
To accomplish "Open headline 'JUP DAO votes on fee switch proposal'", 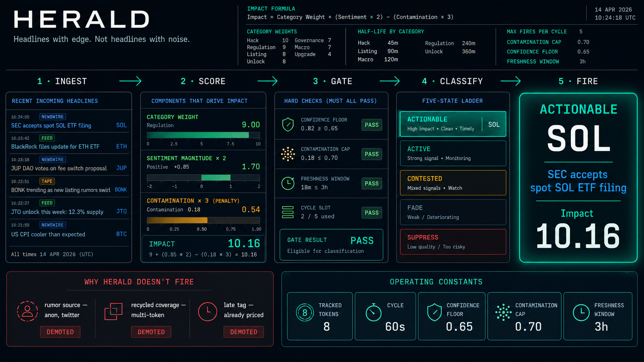I will pyautogui.click(x=59, y=168).
